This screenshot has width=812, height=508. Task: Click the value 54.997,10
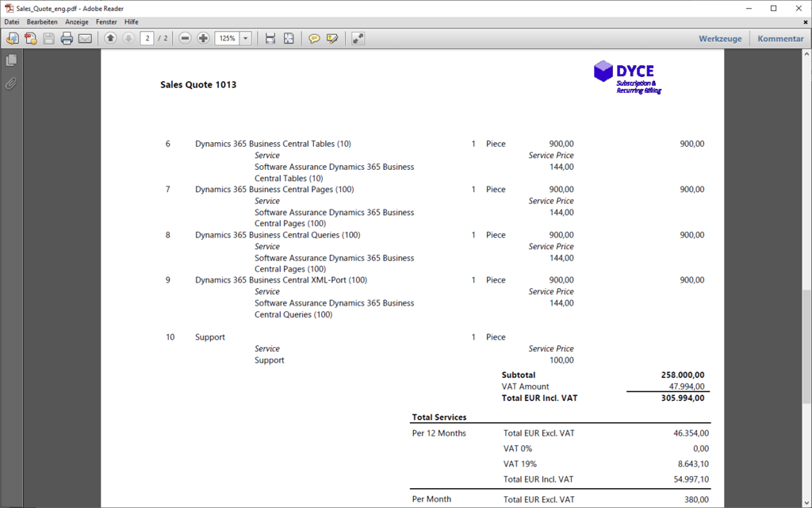[x=691, y=479]
